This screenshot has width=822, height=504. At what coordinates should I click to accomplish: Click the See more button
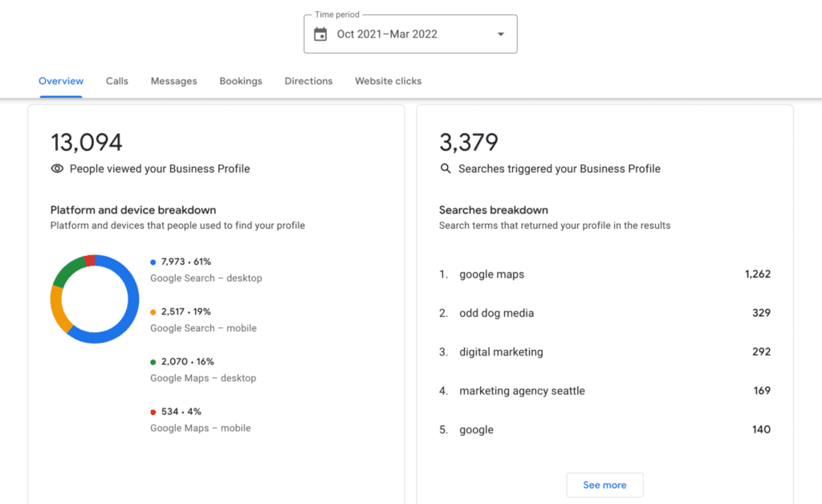[604, 485]
